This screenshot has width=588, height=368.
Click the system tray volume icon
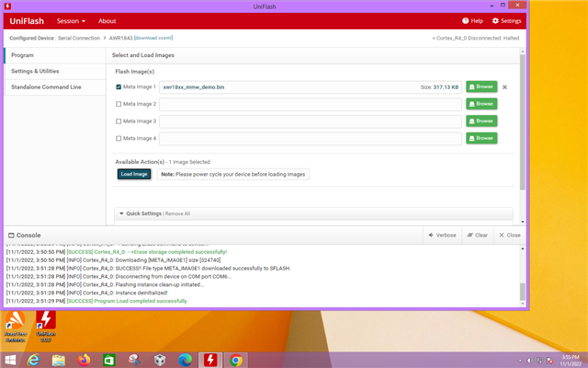click(530, 361)
